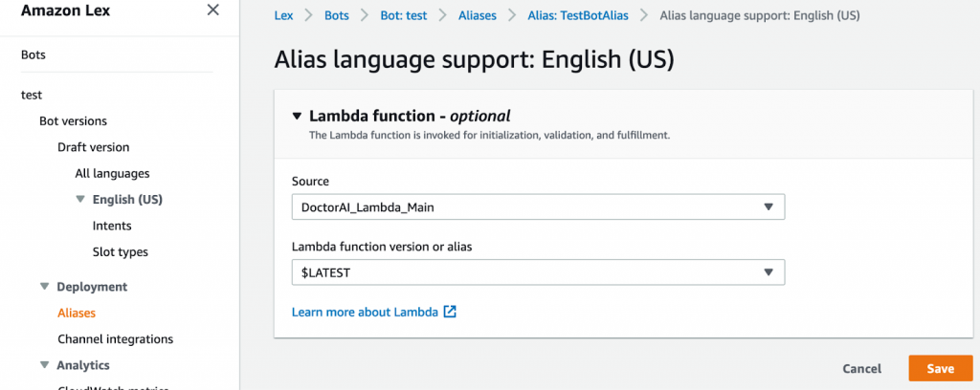Select Analytics heading in the sidebar
This screenshot has height=390, width=980.
tap(83, 365)
